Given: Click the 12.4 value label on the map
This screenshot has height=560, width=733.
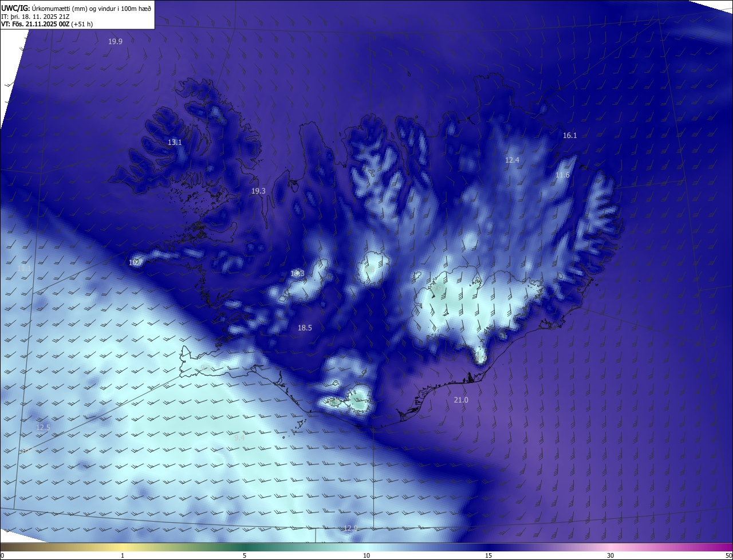Looking at the screenshot, I should click(x=512, y=160).
